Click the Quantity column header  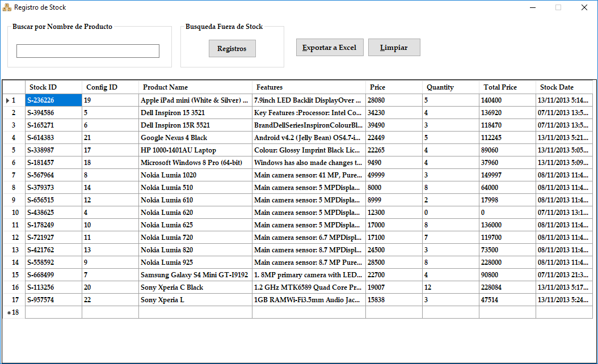[451, 87]
